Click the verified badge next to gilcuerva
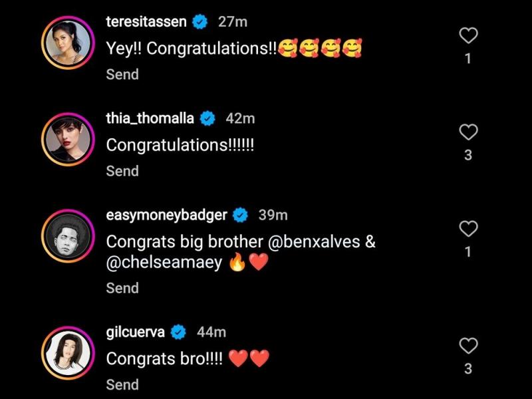The height and width of the screenshot is (399, 532). (x=179, y=331)
